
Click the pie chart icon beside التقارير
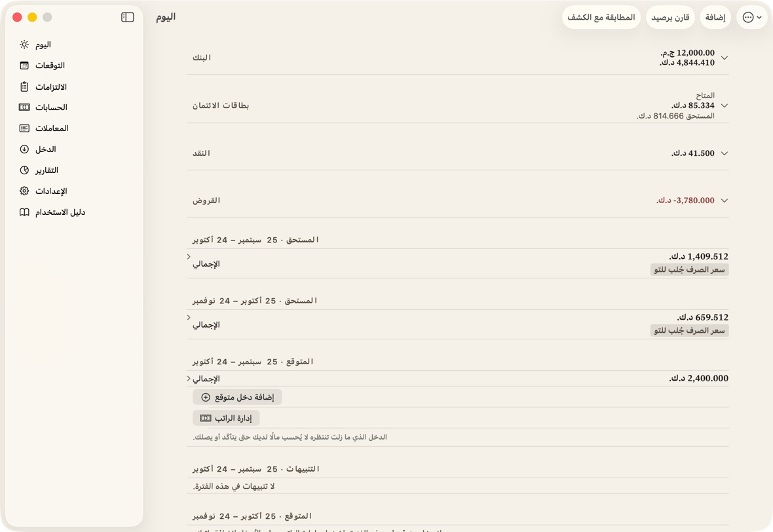pyautogui.click(x=24, y=170)
